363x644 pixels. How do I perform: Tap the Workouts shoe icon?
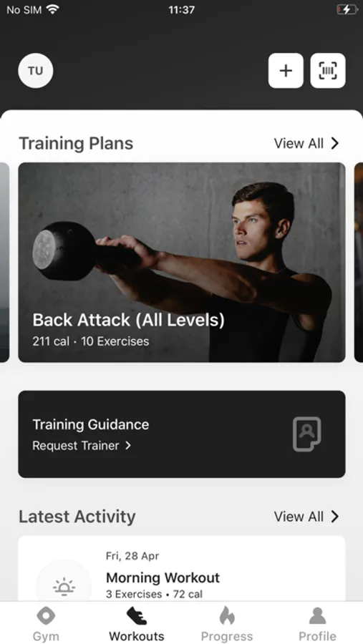[137, 616]
